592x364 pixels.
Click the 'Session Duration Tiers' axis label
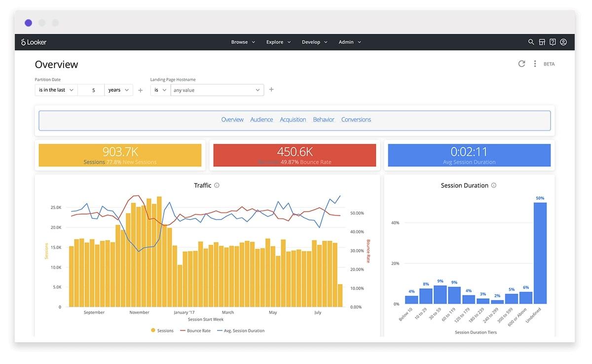[x=476, y=332]
